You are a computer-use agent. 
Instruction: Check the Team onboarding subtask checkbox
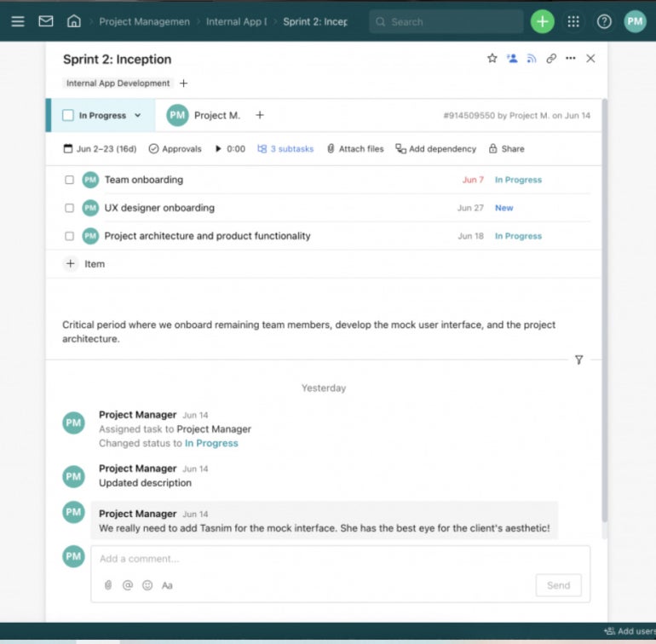(70, 180)
